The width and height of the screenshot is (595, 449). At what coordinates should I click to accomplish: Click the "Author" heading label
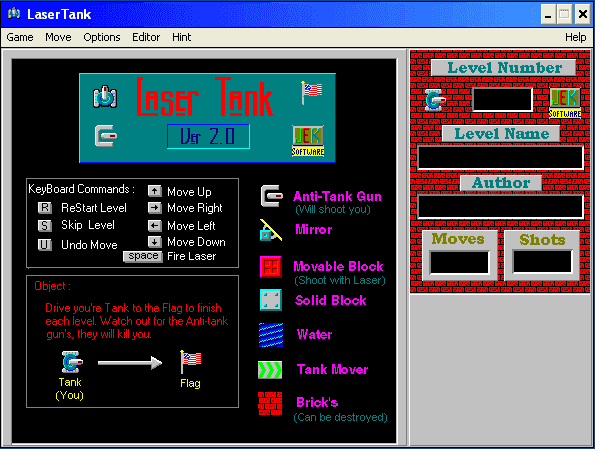pos(501,183)
